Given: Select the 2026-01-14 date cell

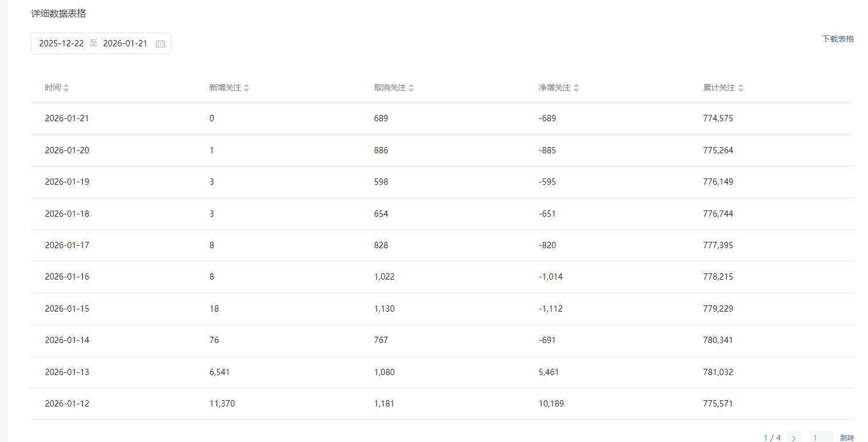Looking at the screenshot, I should tap(67, 340).
